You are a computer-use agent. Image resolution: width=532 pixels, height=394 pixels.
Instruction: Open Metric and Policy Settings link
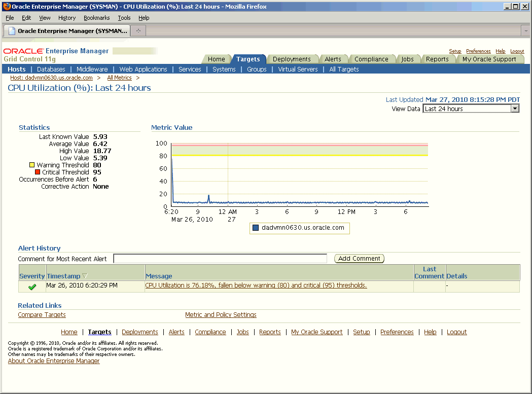click(221, 314)
